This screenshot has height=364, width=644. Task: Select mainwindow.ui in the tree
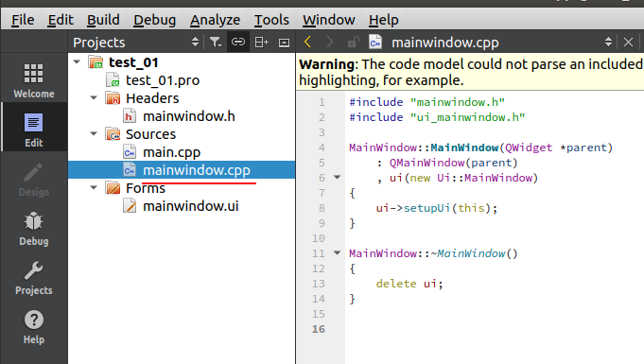pyautogui.click(x=191, y=206)
